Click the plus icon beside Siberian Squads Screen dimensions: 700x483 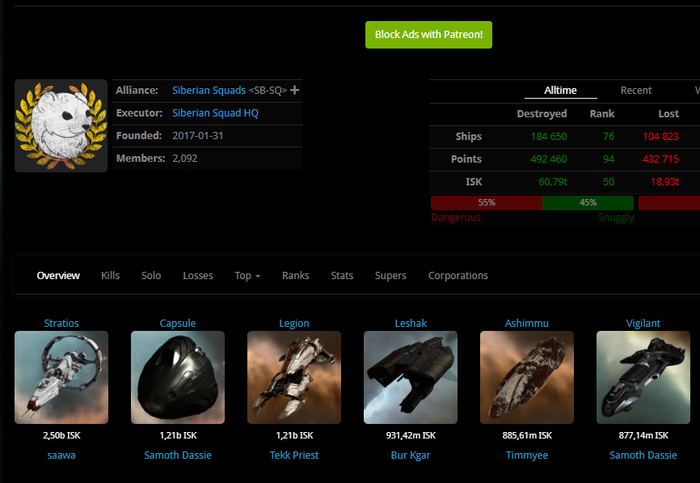tap(295, 91)
